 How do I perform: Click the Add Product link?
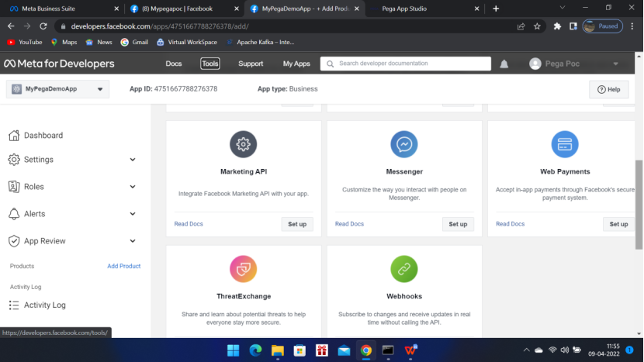(x=123, y=266)
